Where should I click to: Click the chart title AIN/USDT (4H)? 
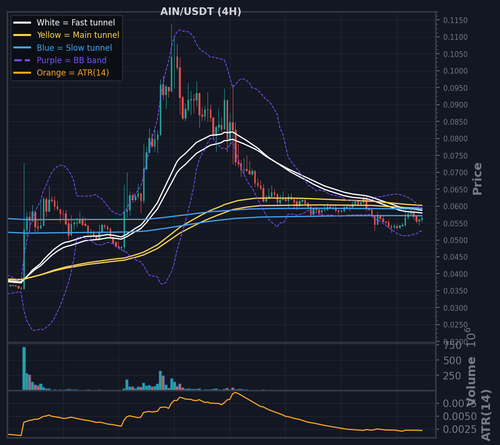pyautogui.click(x=201, y=12)
